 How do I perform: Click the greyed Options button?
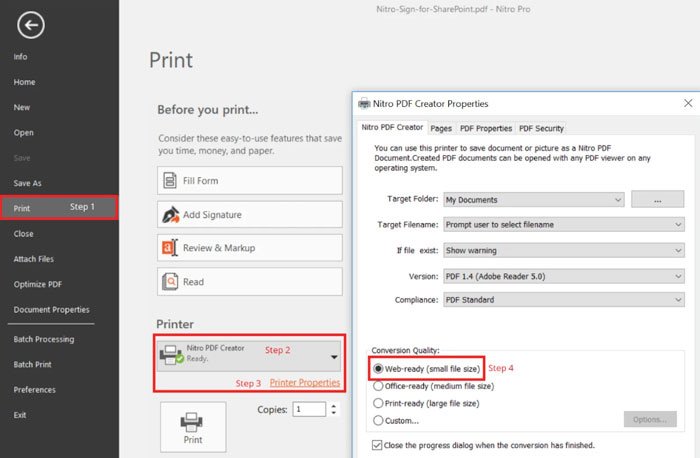click(650, 419)
